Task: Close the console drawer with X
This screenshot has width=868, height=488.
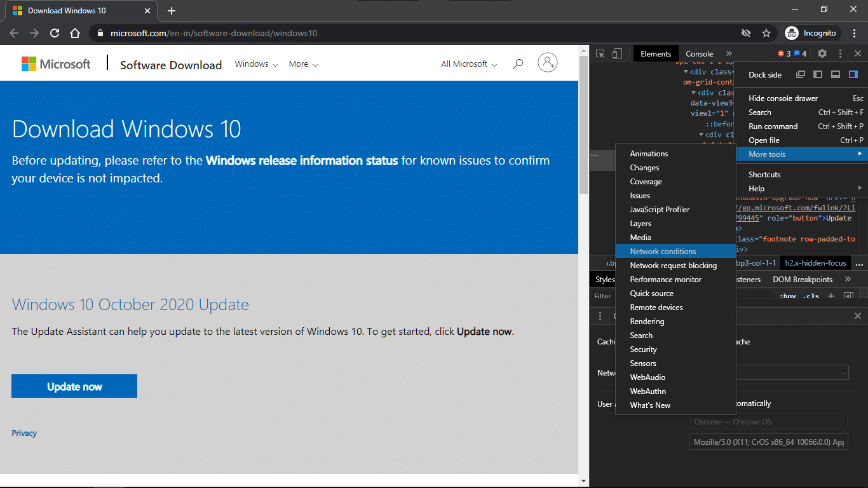Action: [858, 316]
